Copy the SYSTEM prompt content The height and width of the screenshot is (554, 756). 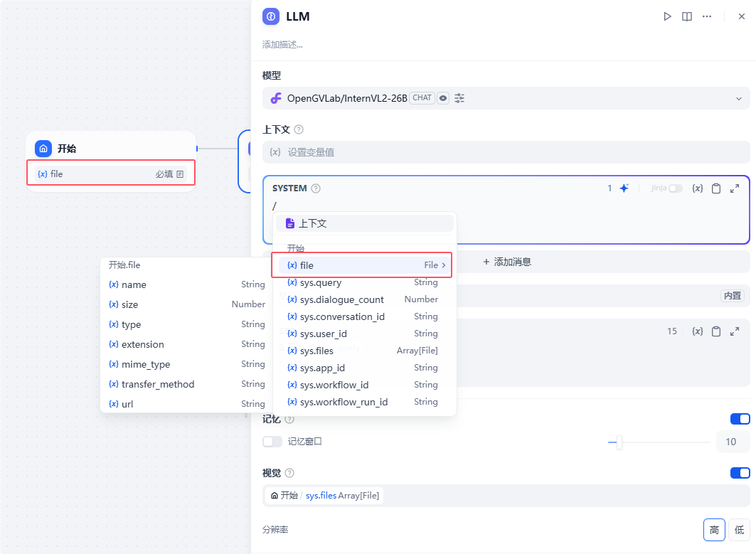(x=716, y=188)
